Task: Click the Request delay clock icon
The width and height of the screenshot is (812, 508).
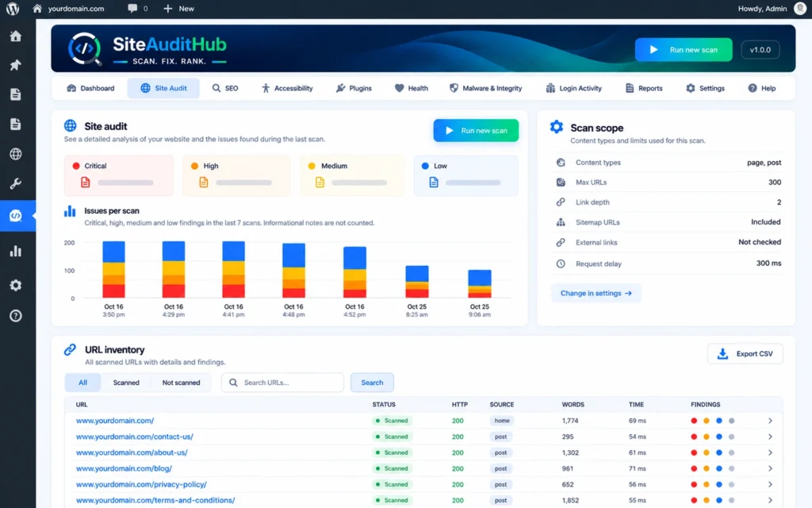Action: pos(561,264)
